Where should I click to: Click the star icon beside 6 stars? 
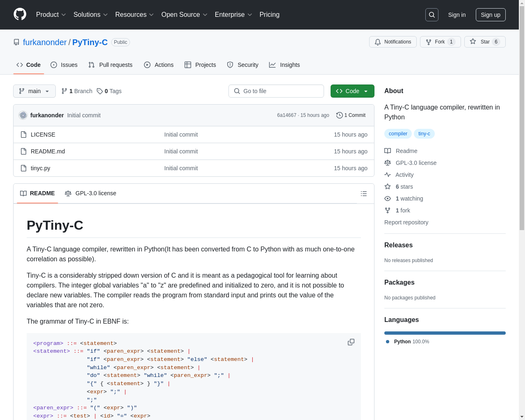(388, 187)
